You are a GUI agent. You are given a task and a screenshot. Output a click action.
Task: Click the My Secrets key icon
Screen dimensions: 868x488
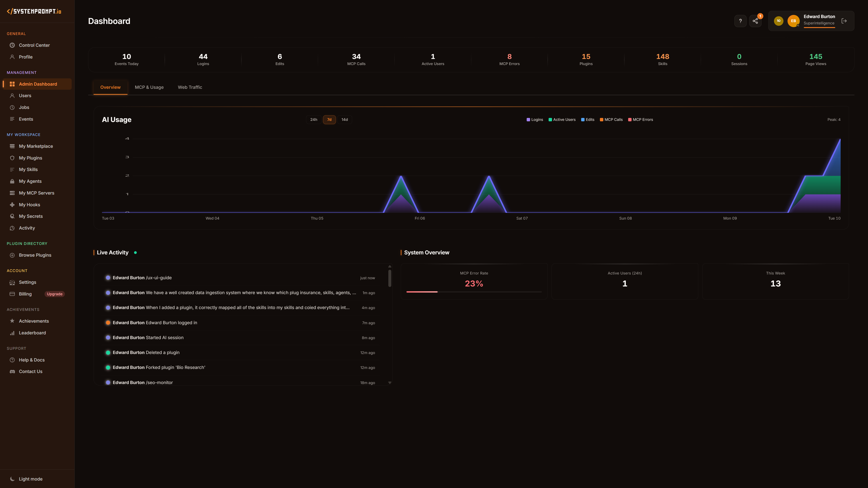coord(12,216)
